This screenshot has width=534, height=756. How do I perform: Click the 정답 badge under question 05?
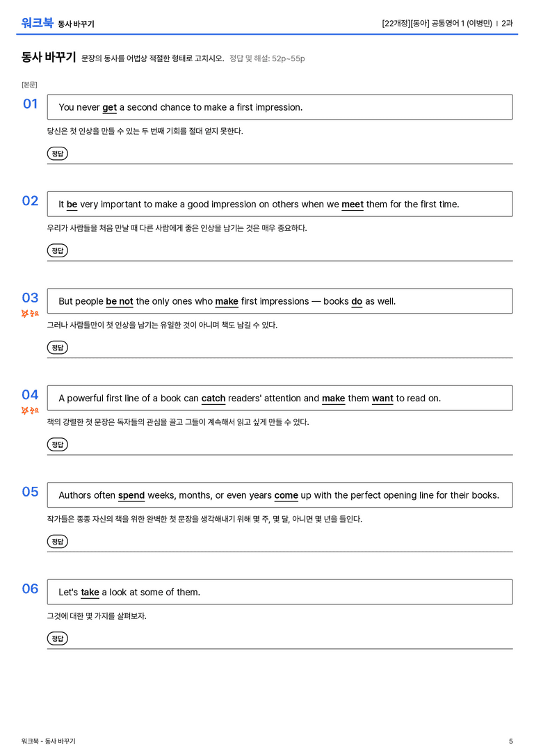point(57,541)
